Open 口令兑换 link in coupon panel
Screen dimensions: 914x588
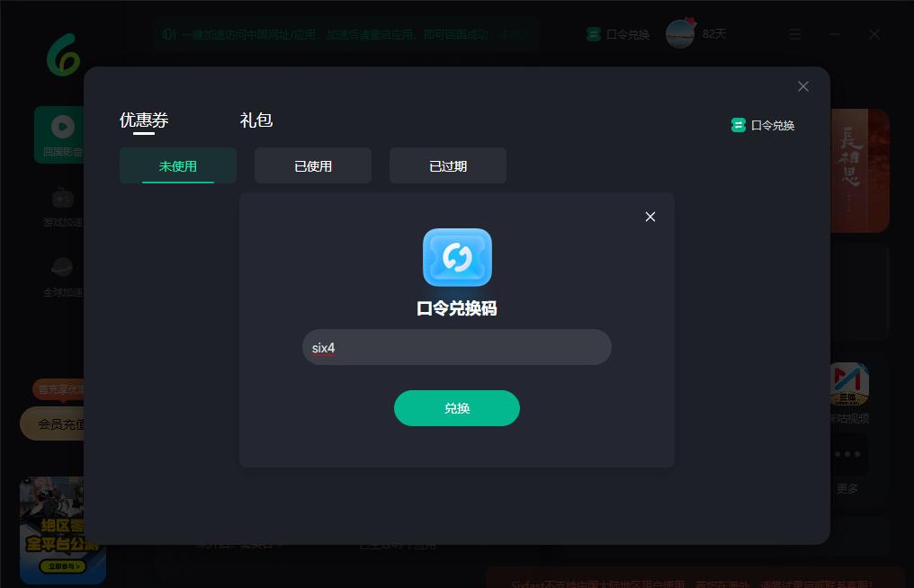763,125
